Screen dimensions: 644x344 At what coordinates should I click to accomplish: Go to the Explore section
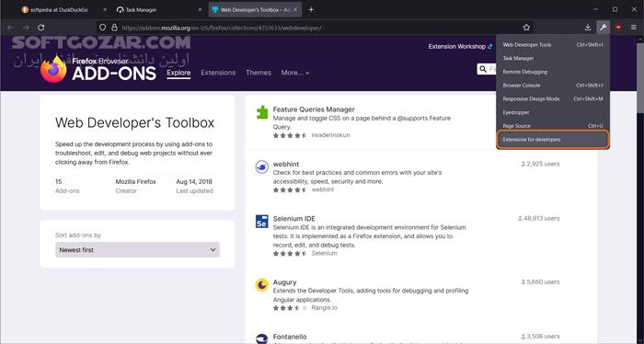coord(178,73)
